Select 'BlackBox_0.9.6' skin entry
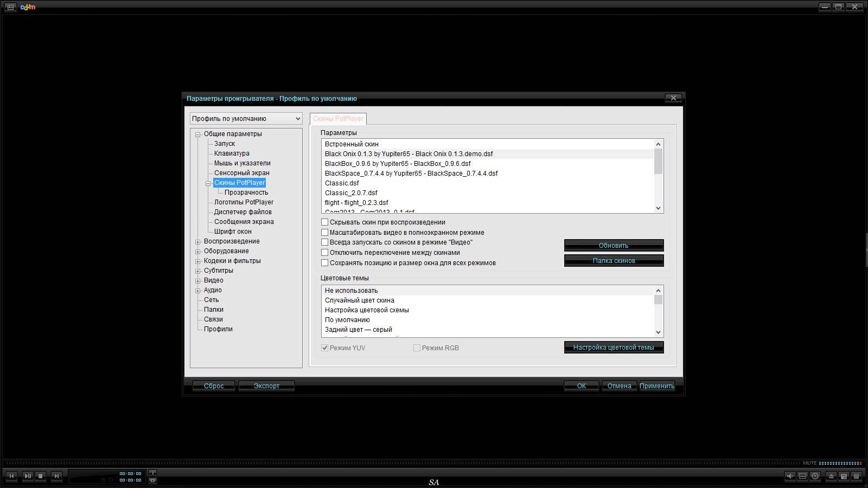 point(488,164)
